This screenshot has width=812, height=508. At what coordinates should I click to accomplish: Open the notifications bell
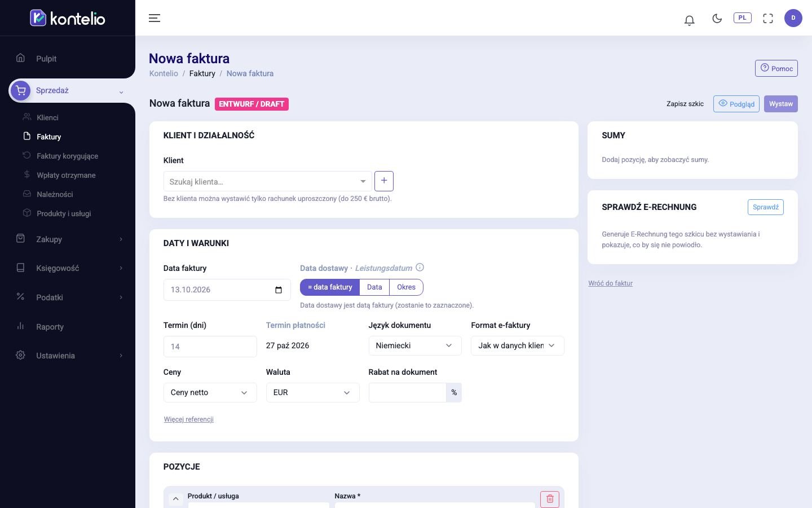tap(689, 20)
